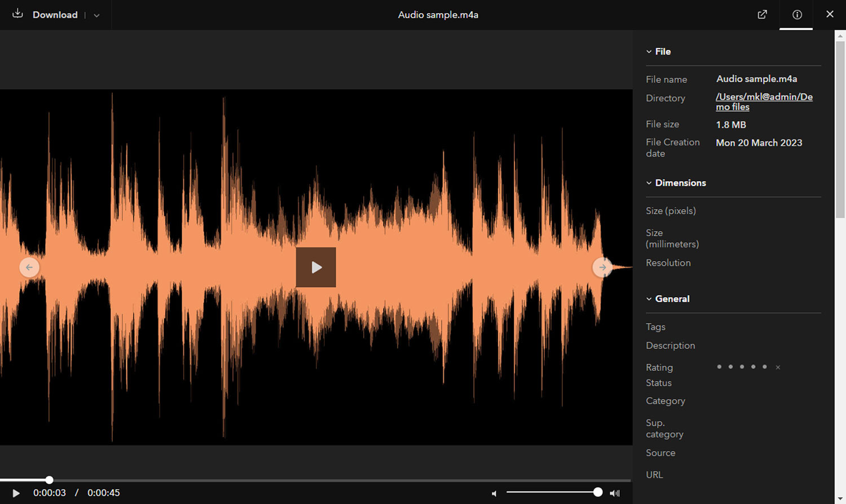Image resolution: width=846 pixels, height=504 pixels.
Task: Open the Download options dropdown arrow
Action: (96, 15)
